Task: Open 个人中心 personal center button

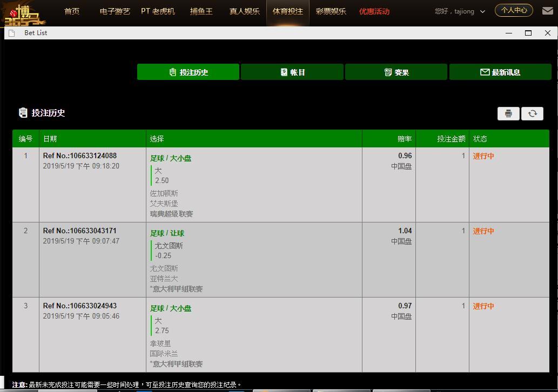Action: [x=514, y=10]
